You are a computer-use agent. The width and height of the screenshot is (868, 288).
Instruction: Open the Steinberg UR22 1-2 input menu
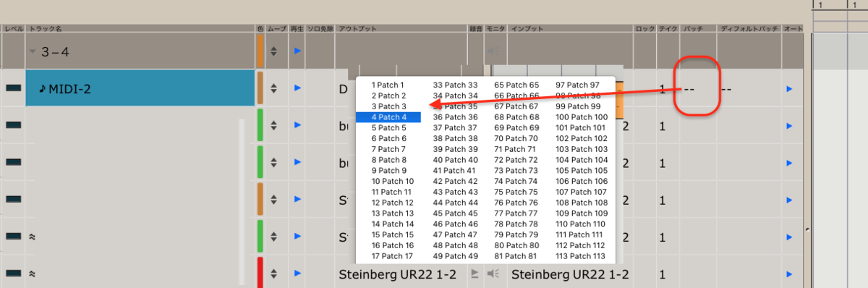569,274
